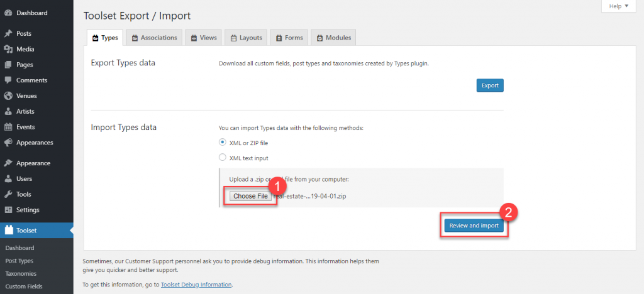Viewport: 644px width, 294px height.
Task: Click the Modules tab icon
Action: pos(319,38)
